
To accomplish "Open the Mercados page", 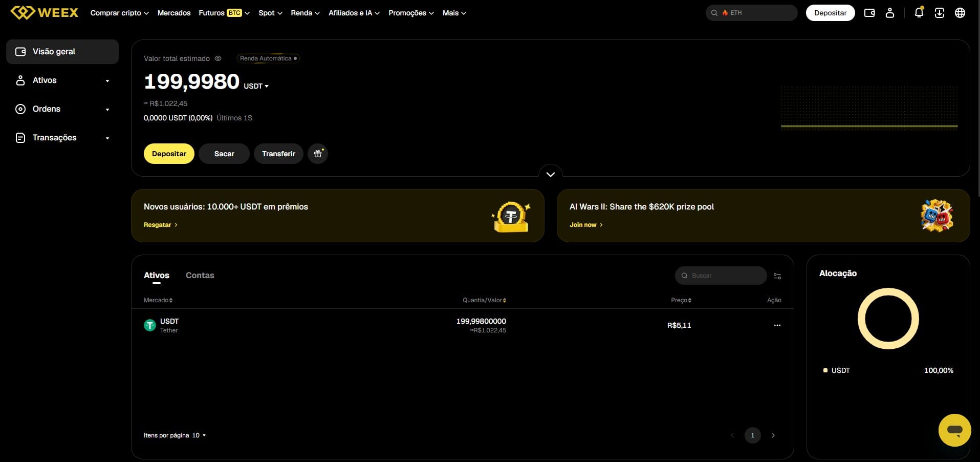I will (174, 13).
